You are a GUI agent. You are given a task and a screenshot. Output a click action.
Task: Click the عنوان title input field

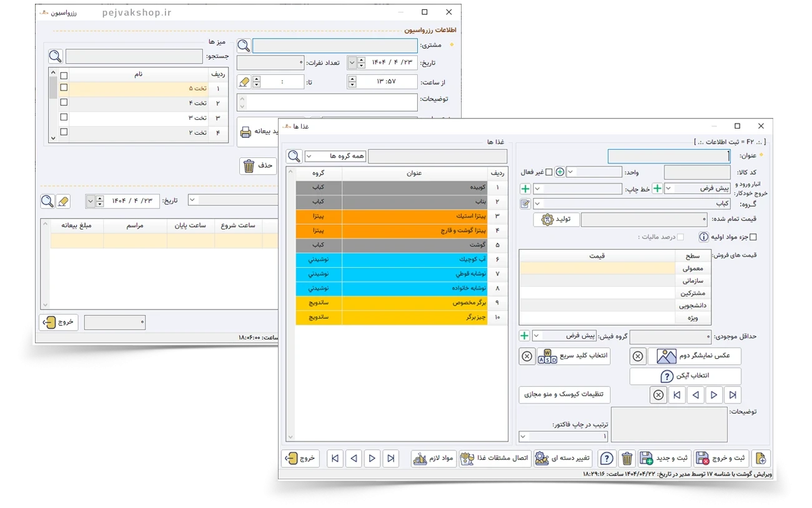[x=668, y=156]
